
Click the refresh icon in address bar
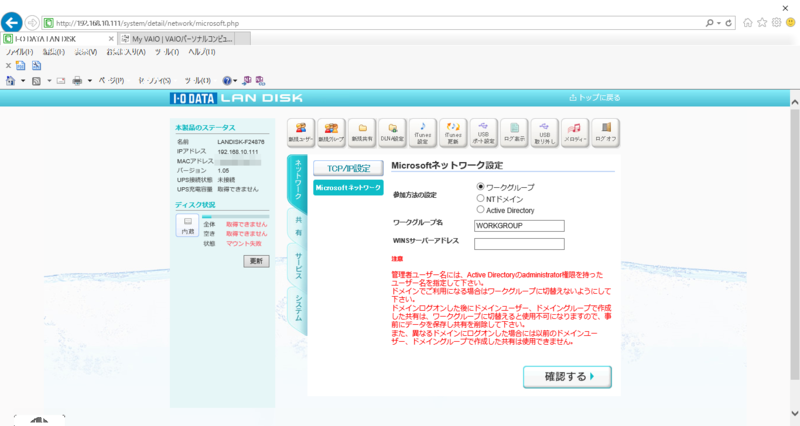click(x=729, y=23)
